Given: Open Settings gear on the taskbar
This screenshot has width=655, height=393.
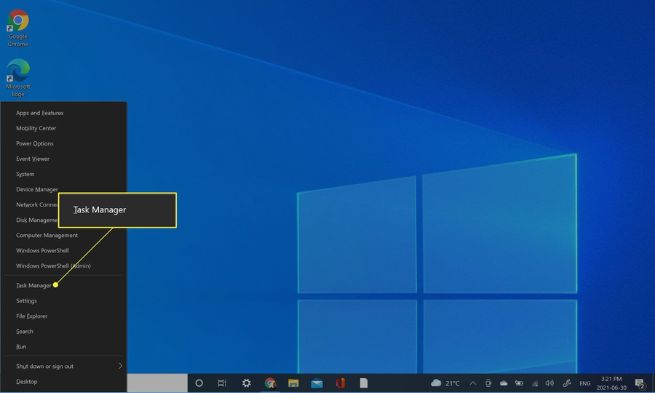Looking at the screenshot, I should pyautogui.click(x=246, y=383).
